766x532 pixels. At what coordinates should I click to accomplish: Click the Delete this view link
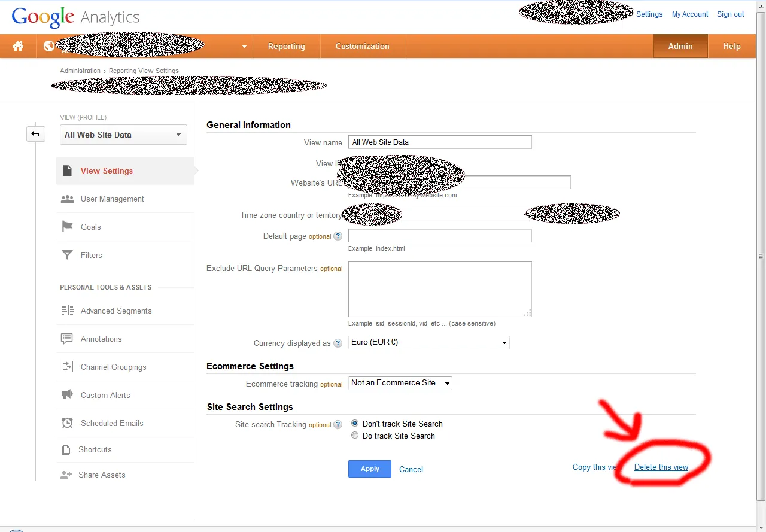pyautogui.click(x=661, y=467)
